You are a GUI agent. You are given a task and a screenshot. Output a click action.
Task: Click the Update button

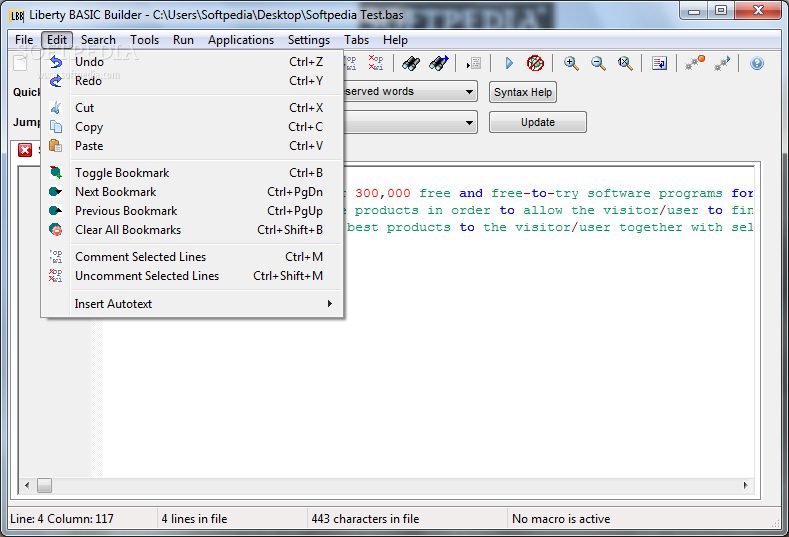pos(538,122)
